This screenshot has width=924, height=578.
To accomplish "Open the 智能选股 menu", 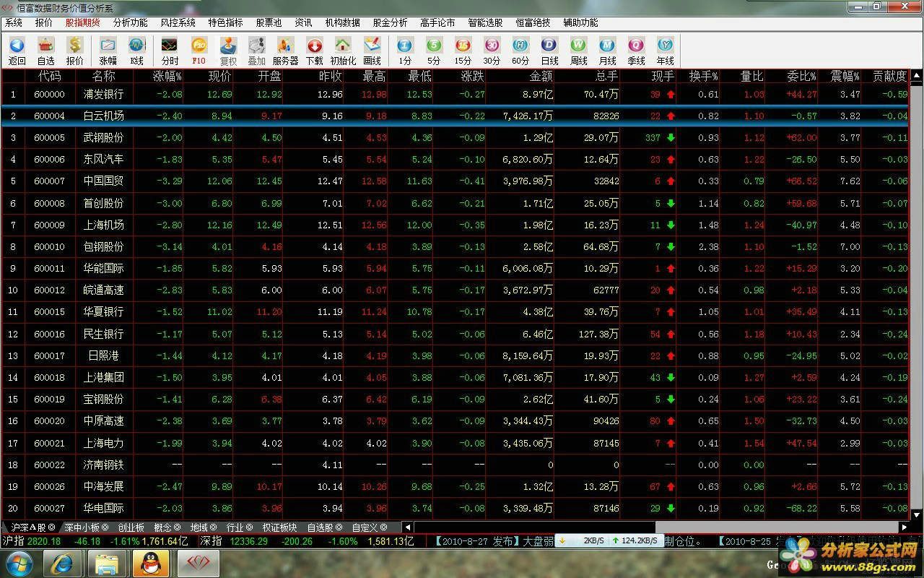I will pos(486,23).
